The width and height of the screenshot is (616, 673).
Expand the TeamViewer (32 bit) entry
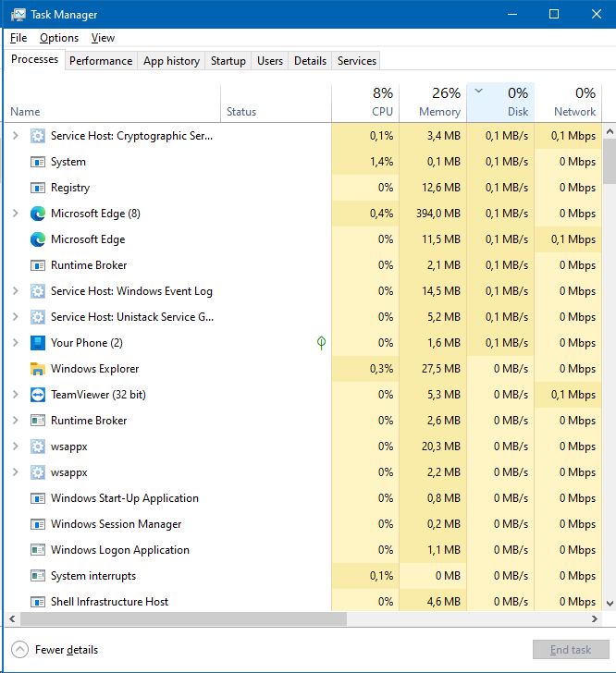click(16, 395)
